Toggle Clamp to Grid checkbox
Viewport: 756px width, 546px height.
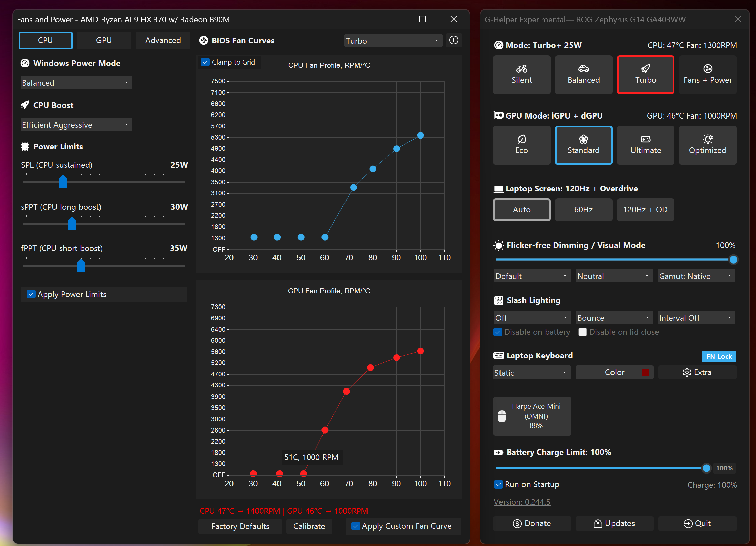205,62
